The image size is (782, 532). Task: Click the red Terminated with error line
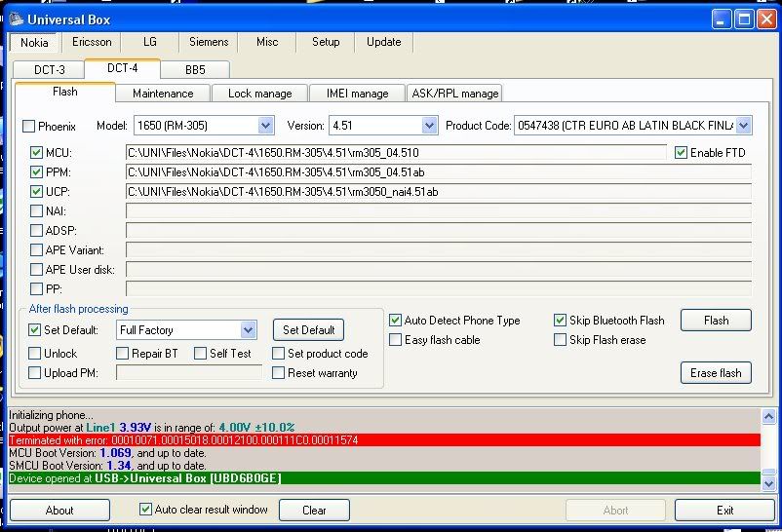click(x=384, y=440)
